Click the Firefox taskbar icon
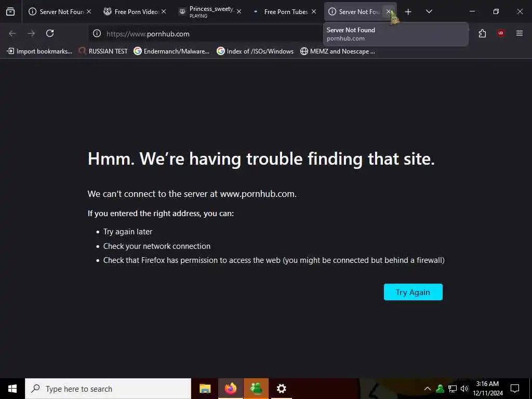This screenshot has width=532, height=399. pyautogui.click(x=230, y=389)
